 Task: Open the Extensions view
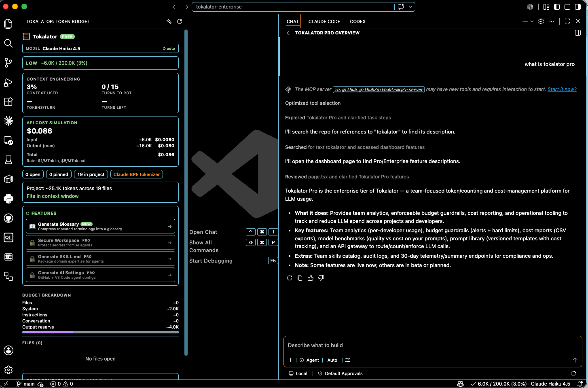click(8, 102)
